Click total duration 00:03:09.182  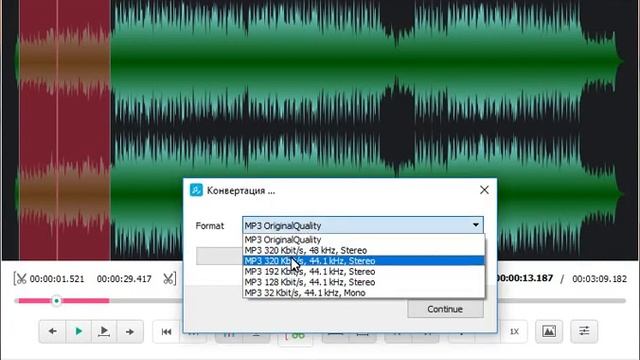[x=599, y=279]
